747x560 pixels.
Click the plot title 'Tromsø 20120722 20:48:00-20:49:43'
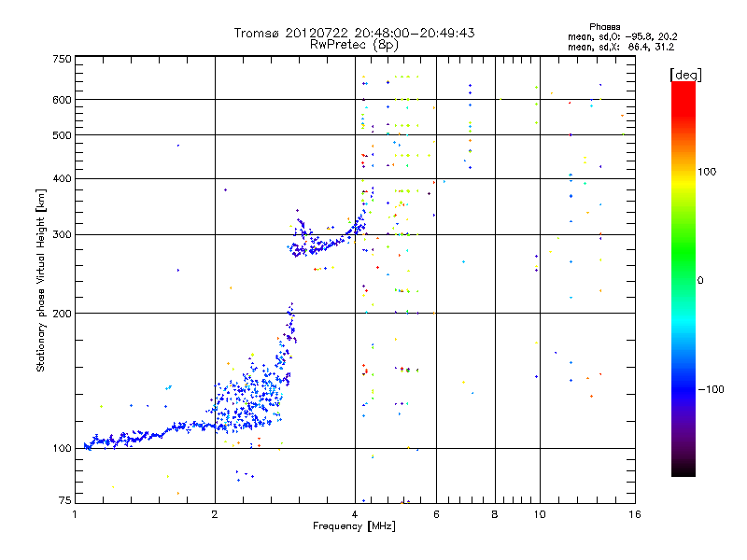[354, 33]
